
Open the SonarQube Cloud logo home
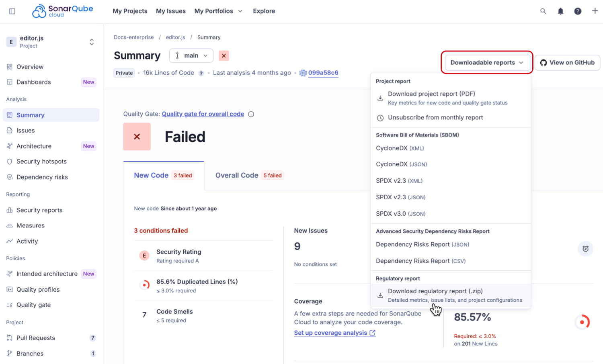coord(62,11)
